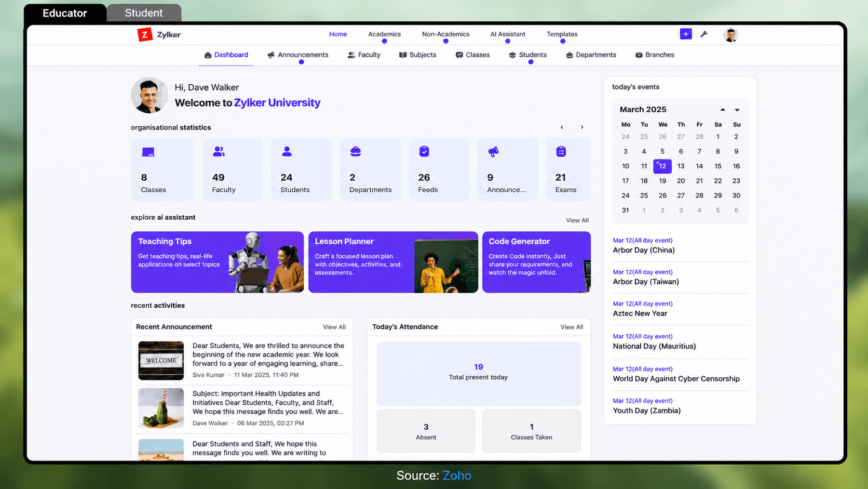Viewport: 868px width, 489px height.
Task: Click the Departments icon in statistics
Action: coord(356,152)
